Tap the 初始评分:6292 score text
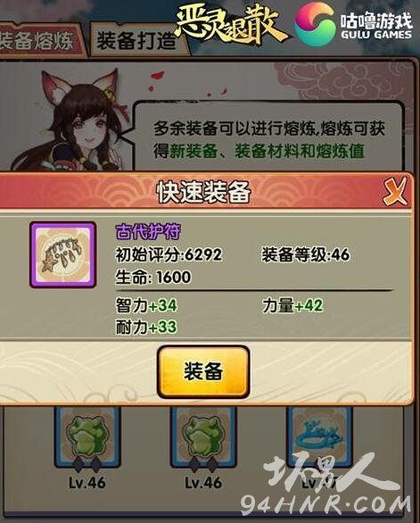Screen dimensions: 420x523 click(x=169, y=255)
